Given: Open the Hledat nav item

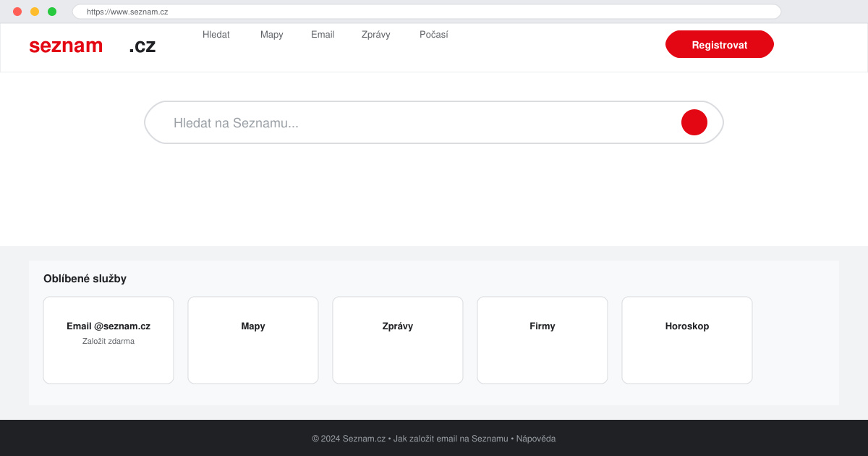Looking at the screenshot, I should pyautogui.click(x=216, y=35).
